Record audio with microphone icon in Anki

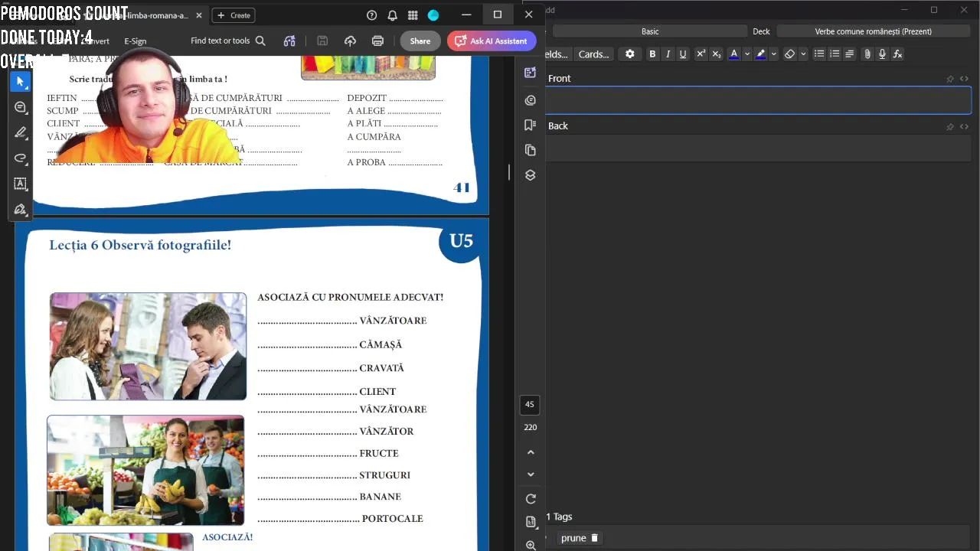tap(882, 54)
